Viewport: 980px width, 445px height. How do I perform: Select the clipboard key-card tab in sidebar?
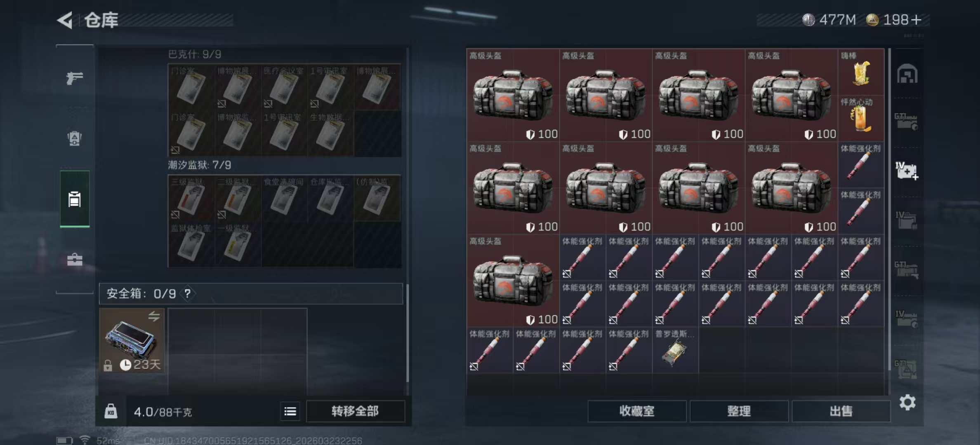coord(75,199)
